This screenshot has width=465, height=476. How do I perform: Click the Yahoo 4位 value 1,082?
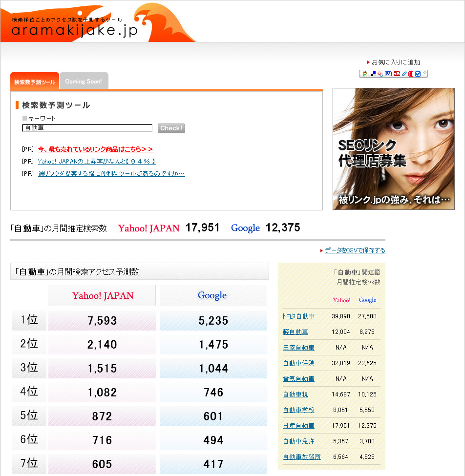coord(102,393)
